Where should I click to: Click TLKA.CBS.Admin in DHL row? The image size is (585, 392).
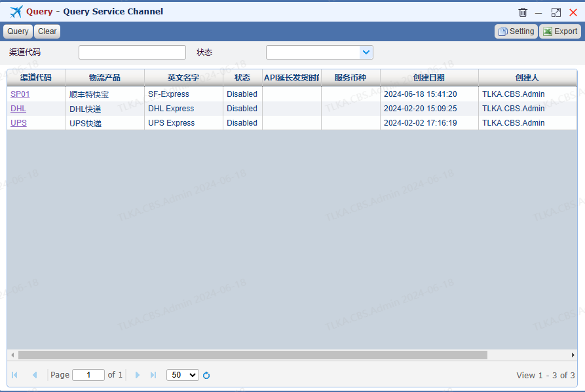click(527, 109)
